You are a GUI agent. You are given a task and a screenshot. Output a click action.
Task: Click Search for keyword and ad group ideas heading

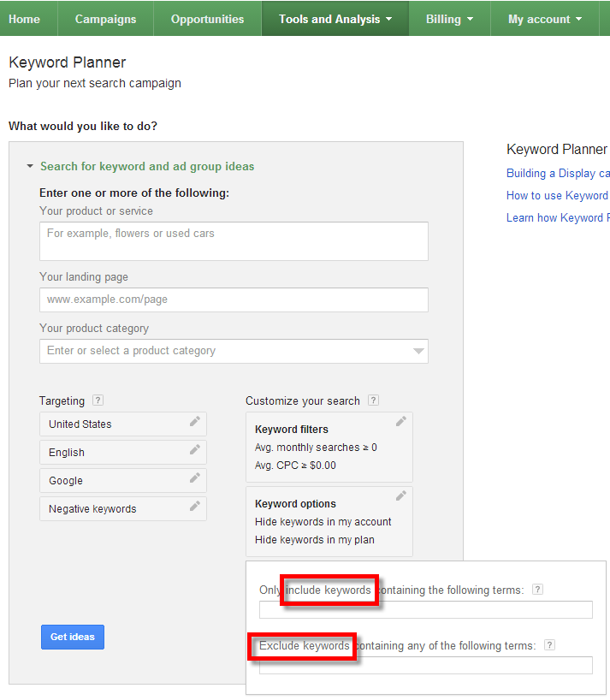[x=147, y=167]
